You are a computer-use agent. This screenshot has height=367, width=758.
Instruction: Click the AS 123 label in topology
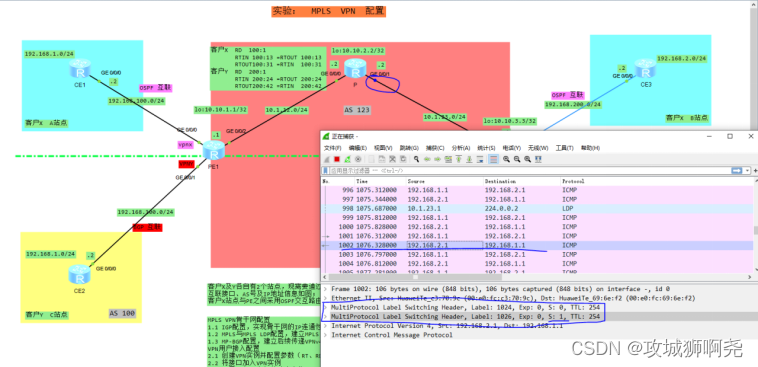click(357, 110)
